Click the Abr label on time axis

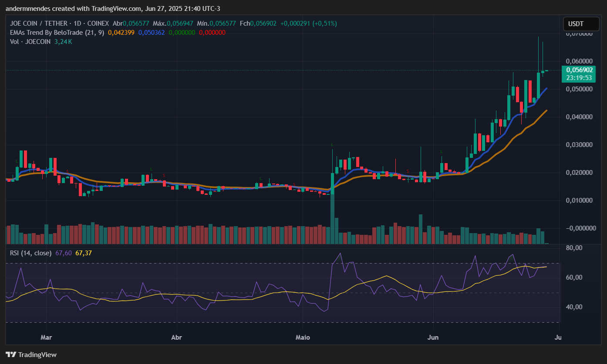176,337
